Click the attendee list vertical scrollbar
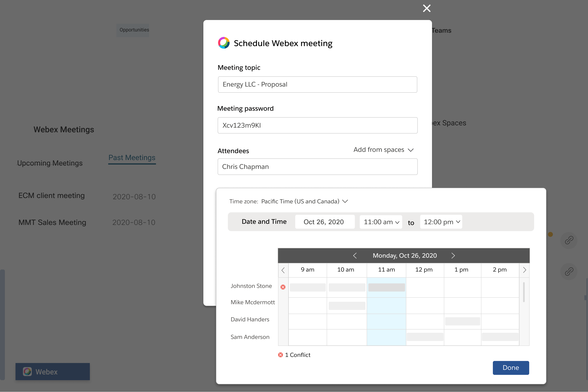The height and width of the screenshot is (392, 588). [524, 292]
